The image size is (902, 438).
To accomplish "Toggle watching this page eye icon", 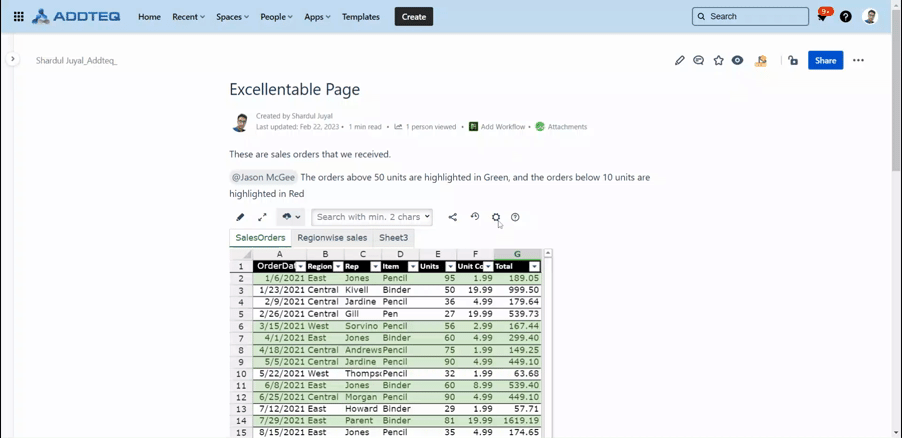I will [737, 60].
